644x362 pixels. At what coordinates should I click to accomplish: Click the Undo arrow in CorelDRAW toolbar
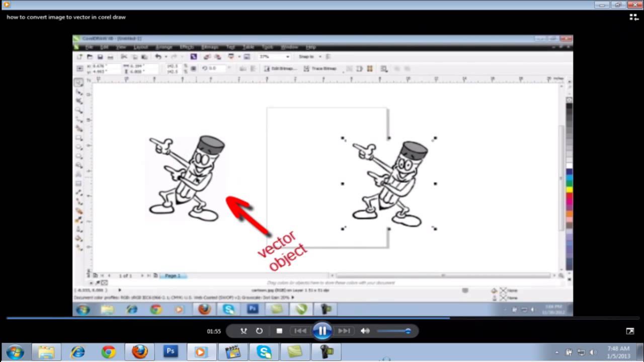click(x=158, y=57)
